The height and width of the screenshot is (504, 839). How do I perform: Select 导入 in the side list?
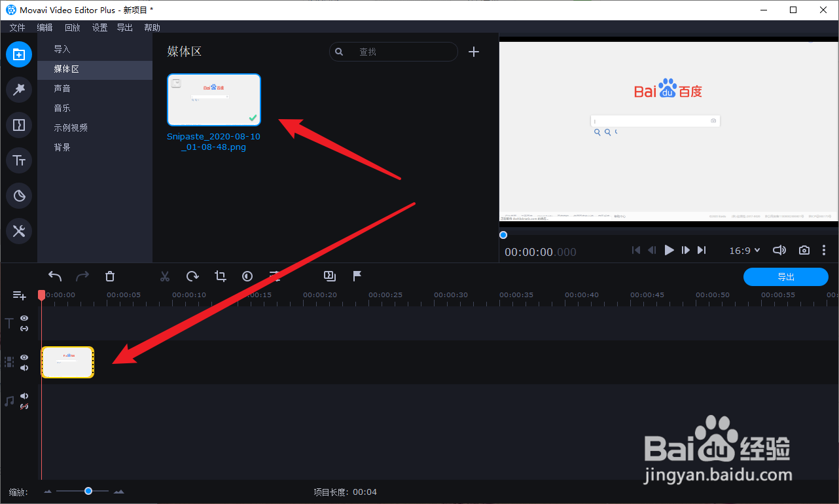[95, 49]
